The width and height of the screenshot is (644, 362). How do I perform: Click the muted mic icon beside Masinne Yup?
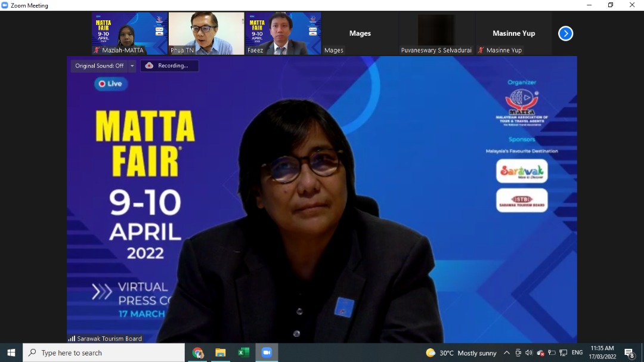click(481, 50)
